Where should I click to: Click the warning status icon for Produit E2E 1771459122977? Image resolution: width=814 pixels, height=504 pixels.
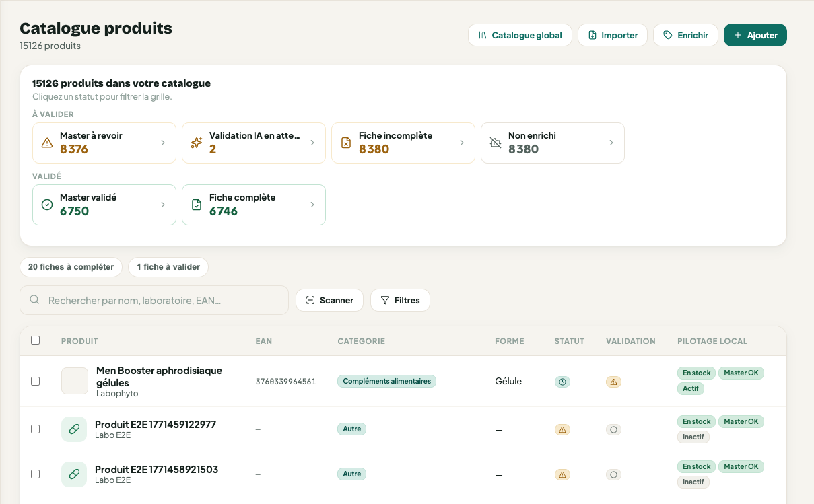[x=562, y=429]
